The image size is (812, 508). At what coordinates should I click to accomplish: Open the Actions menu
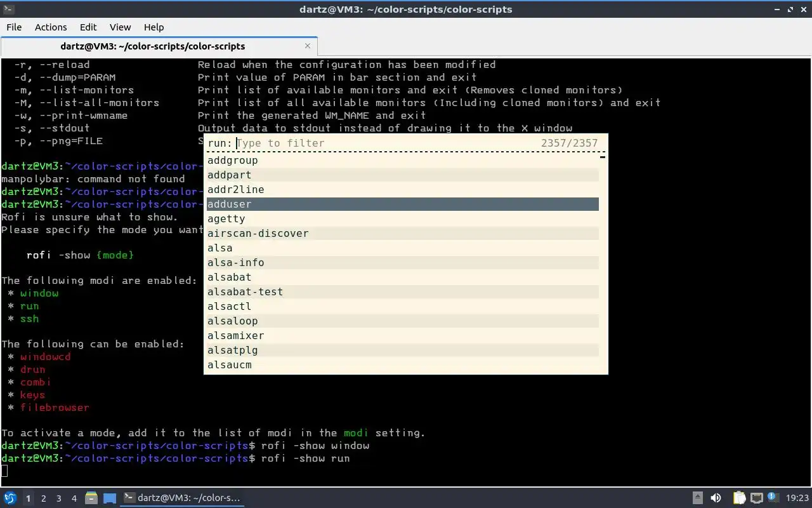[51, 27]
